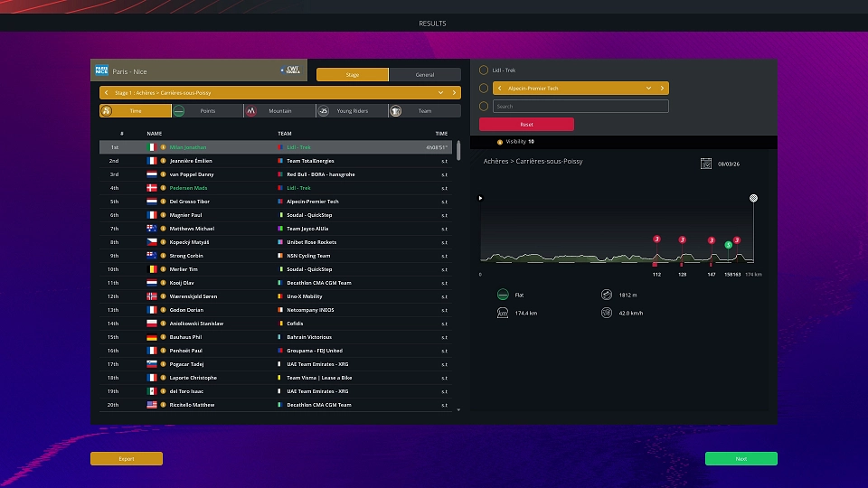Click the results list scrollbar thumb
868x488 pixels.
pos(458,151)
